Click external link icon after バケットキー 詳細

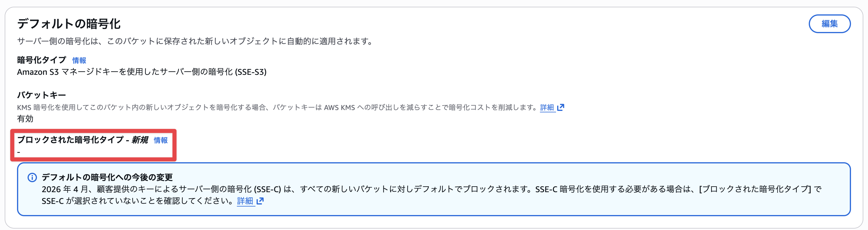[x=561, y=107]
